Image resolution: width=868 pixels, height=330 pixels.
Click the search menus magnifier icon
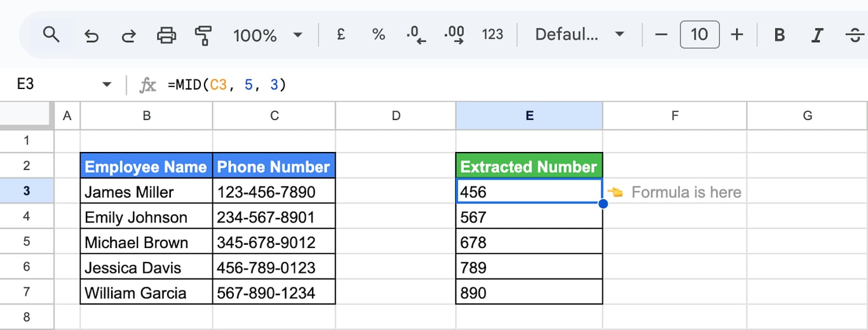point(51,34)
